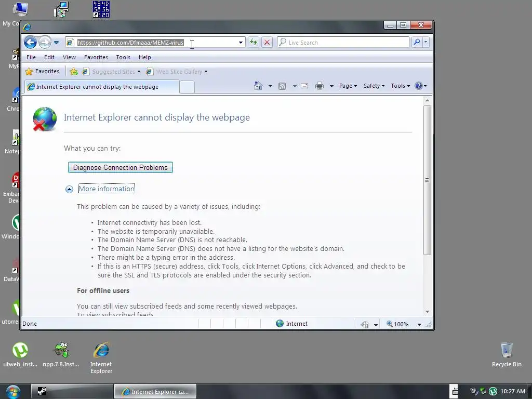Image resolution: width=532 pixels, height=399 pixels.
Task: Open the Page command menu
Action: pos(348,86)
